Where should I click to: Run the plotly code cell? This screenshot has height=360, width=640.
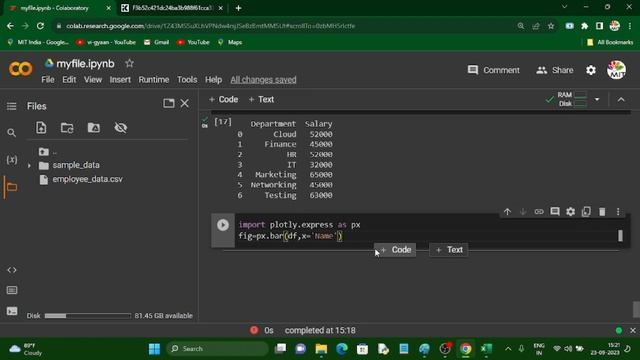click(x=223, y=225)
